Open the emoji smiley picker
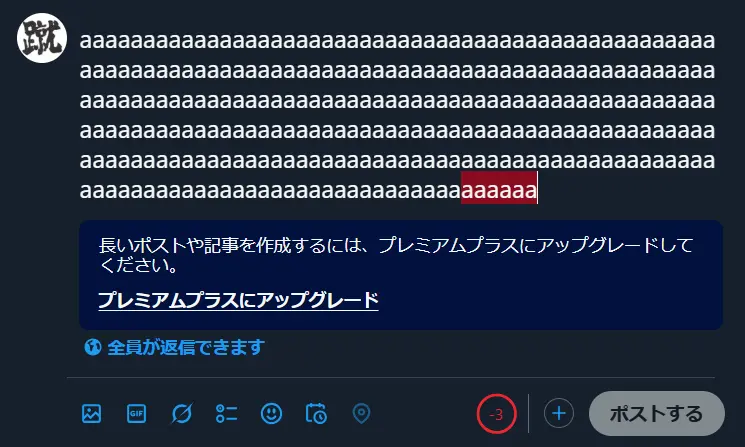The height and width of the screenshot is (447, 745). click(x=271, y=413)
